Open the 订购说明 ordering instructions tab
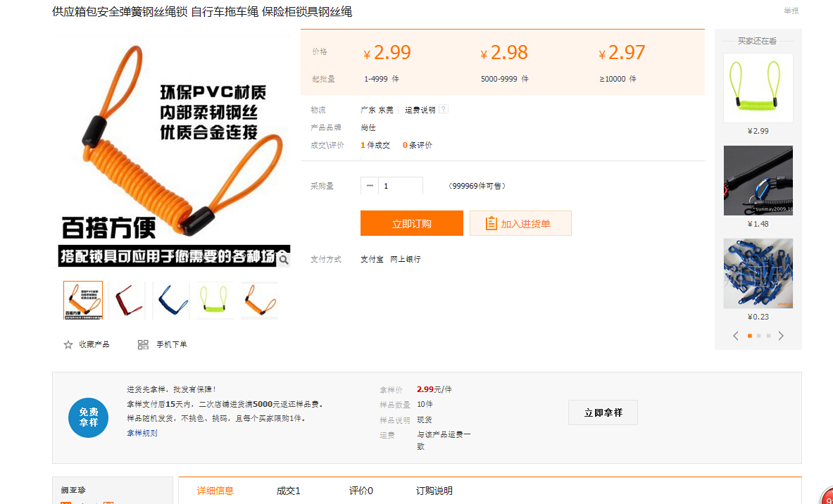The width and height of the screenshot is (833, 504). 434,491
